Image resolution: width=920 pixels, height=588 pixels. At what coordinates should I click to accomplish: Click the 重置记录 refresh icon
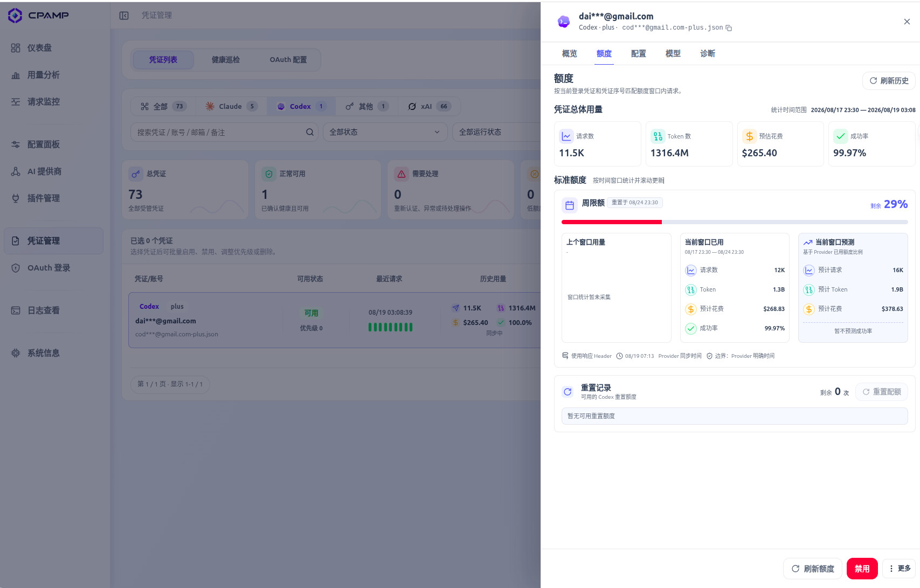(568, 392)
